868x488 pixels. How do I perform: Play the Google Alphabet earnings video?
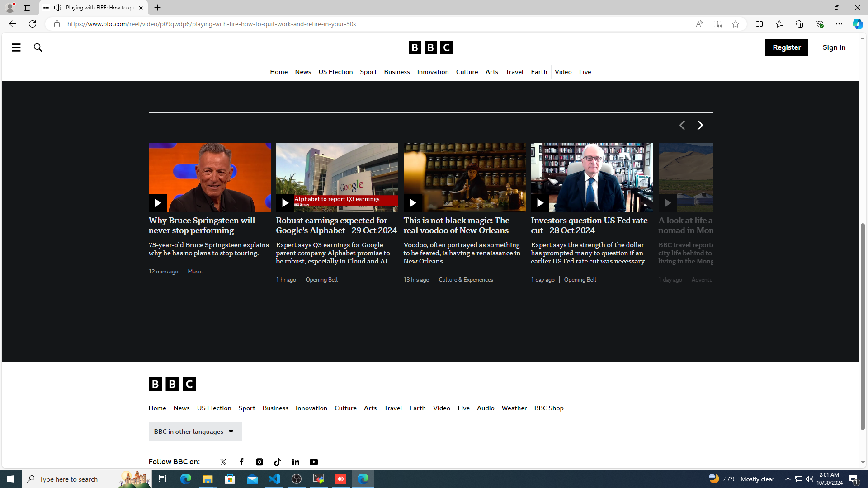[285, 203]
